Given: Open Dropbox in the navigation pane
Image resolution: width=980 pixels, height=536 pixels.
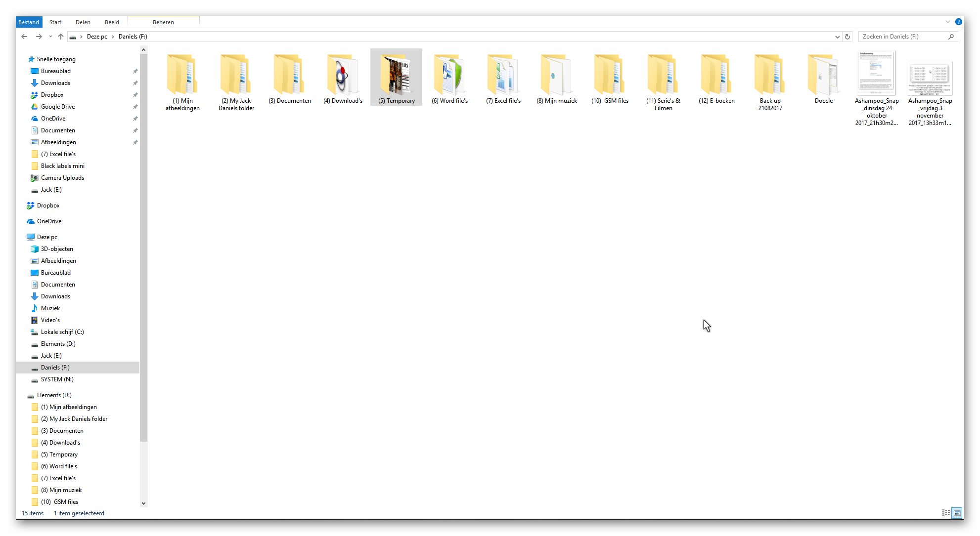Looking at the screenshot, I should 48,206.
